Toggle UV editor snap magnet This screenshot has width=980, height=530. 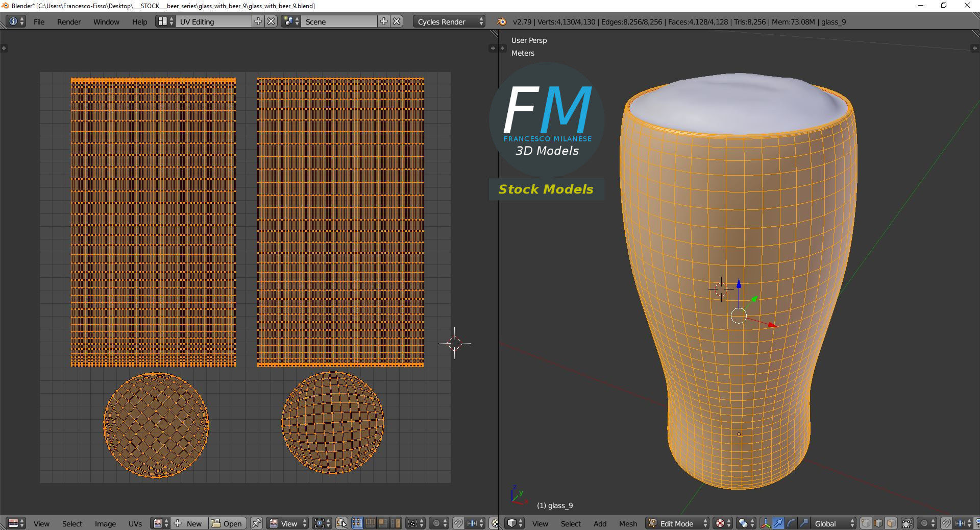(x=458, y=523)
